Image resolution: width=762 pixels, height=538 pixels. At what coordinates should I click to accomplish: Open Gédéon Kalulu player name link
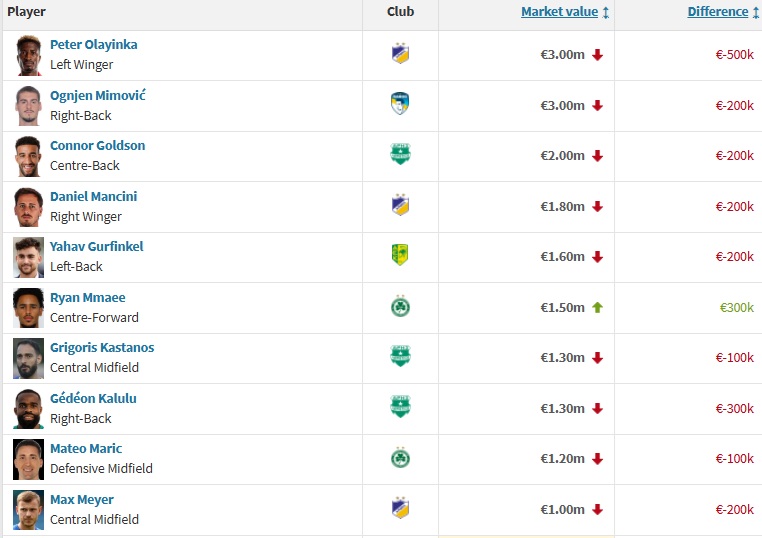(93, 398)
